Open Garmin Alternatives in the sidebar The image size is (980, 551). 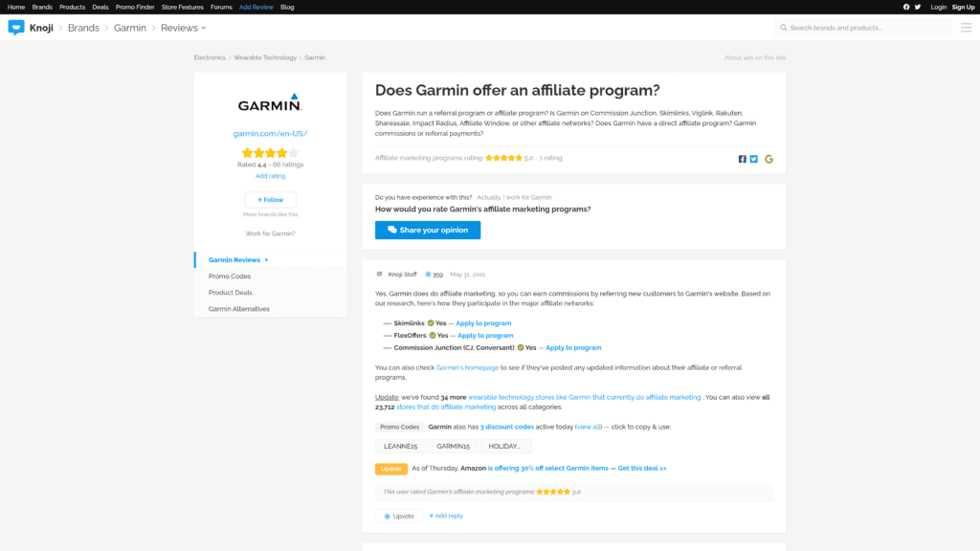(x=238, y=309)
